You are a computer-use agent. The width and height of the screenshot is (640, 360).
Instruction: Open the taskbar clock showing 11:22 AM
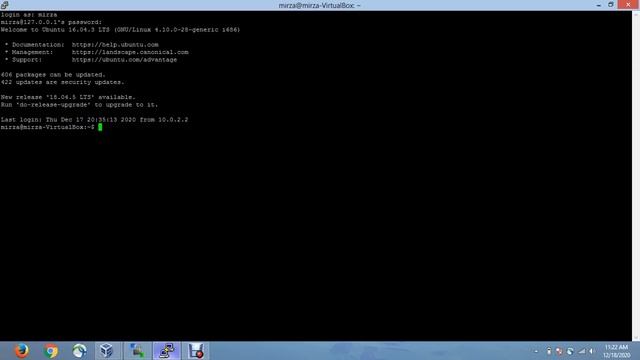[617, 351]
